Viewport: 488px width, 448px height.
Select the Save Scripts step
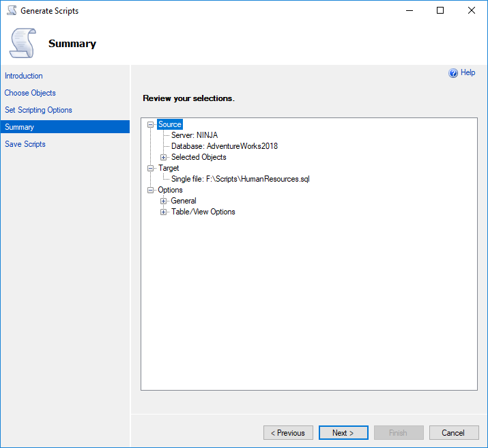[25, 144]
